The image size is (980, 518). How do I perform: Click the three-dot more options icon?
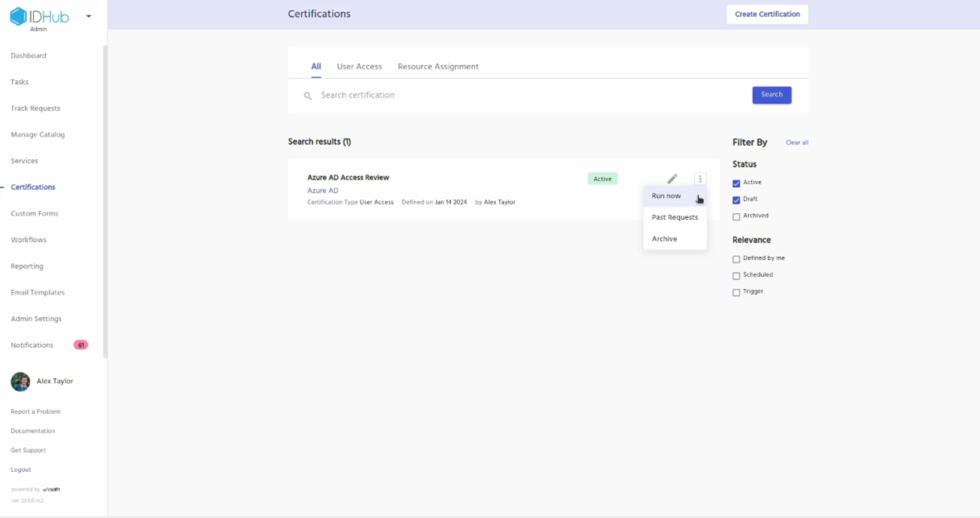700,179
